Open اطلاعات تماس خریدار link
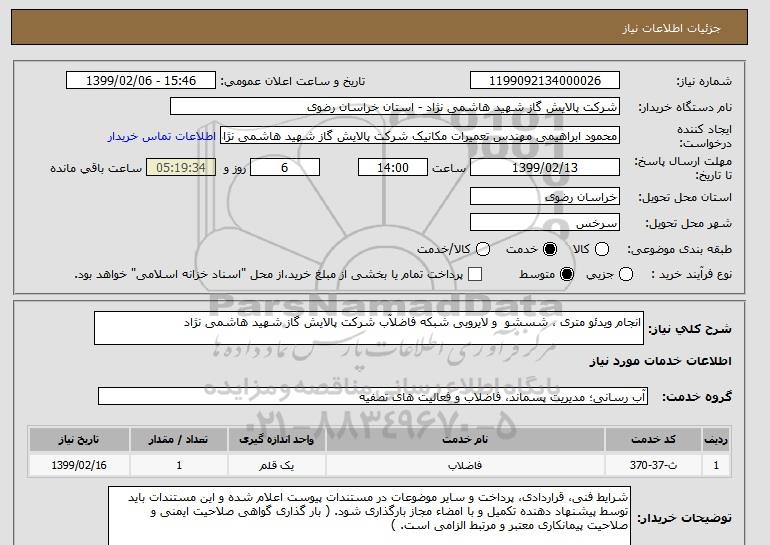770x545 pixels. tap(162, 136)
